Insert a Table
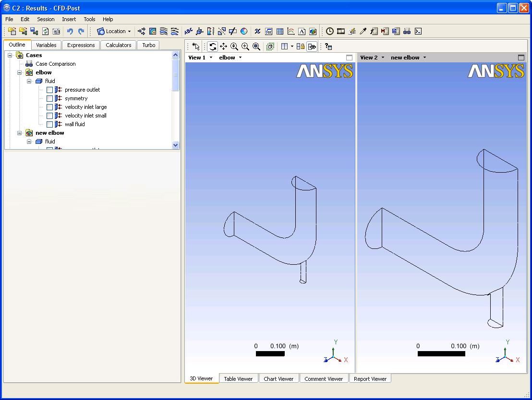This screenshot has height=400, width=532. 280,31
